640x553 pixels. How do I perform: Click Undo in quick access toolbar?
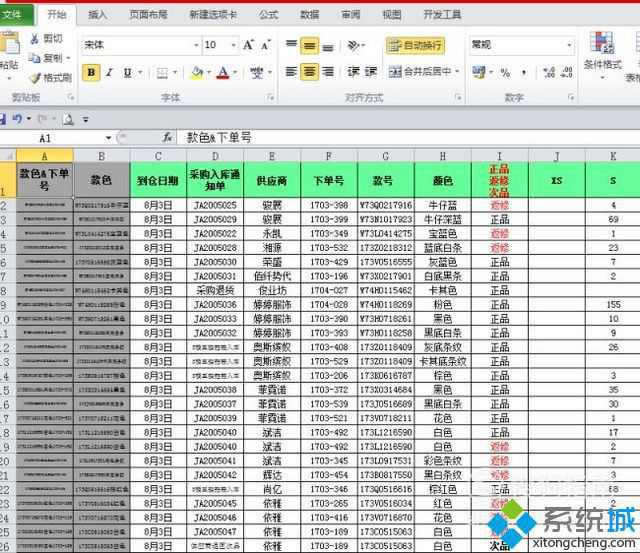click(x=18, y=119)
